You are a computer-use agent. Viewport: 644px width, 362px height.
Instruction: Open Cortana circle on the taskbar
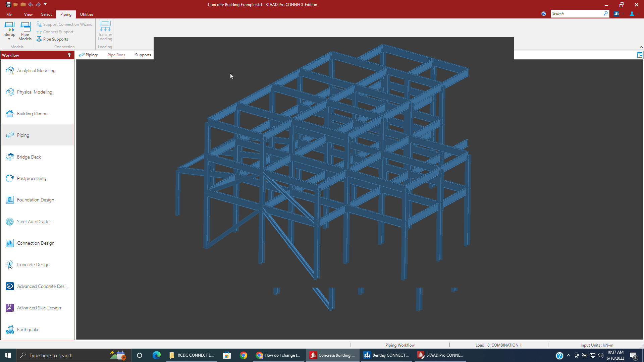[x=140, y=355]
